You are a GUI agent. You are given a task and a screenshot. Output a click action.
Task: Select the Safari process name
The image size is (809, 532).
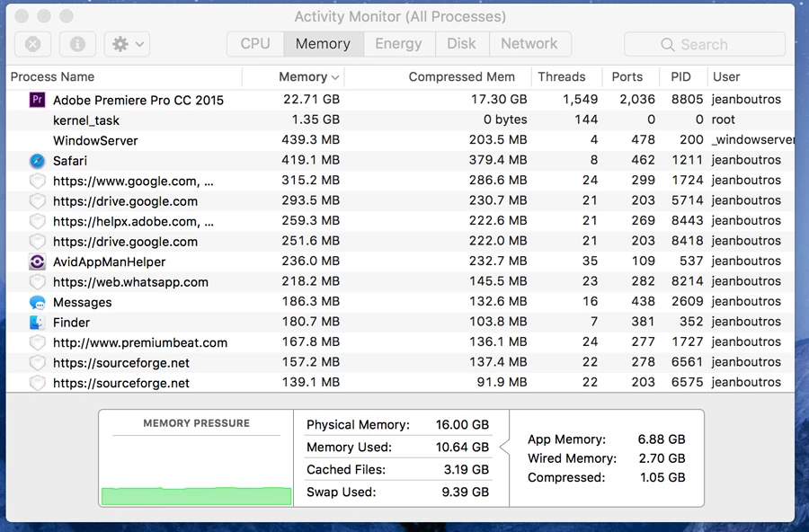(x=69, y=161)
